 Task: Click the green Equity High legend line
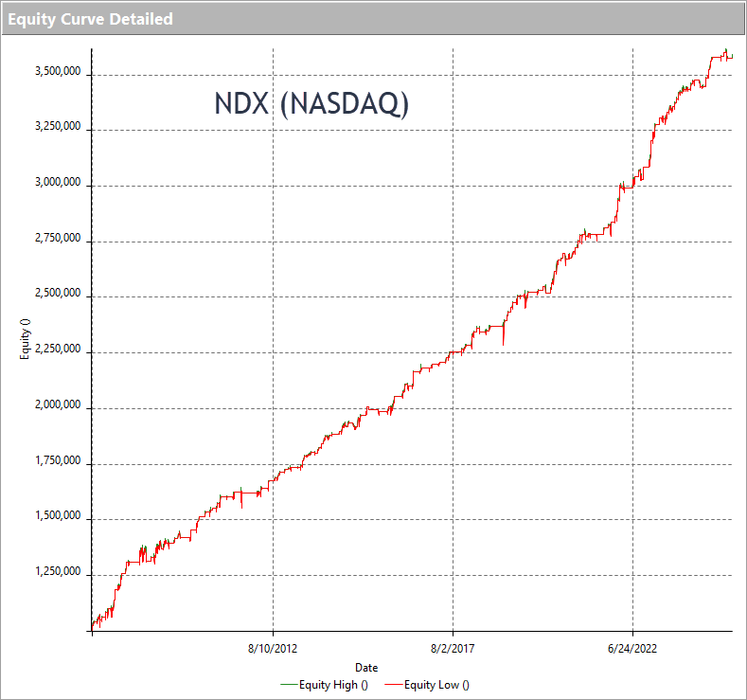click(x=289, y=685)
